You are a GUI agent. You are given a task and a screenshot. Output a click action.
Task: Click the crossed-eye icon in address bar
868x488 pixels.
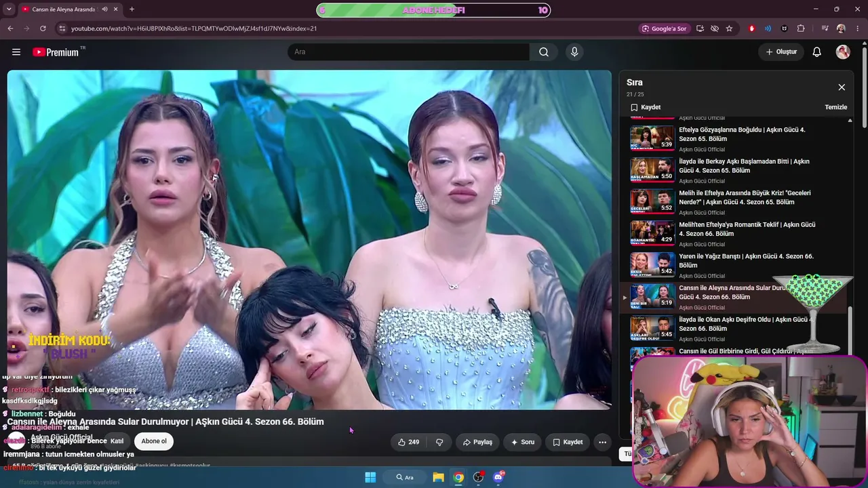715,28
